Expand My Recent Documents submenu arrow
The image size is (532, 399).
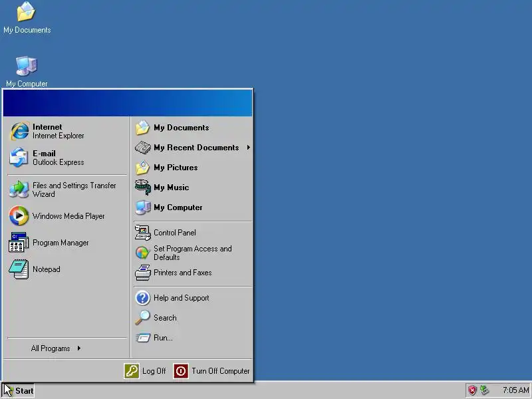(249, 148)
